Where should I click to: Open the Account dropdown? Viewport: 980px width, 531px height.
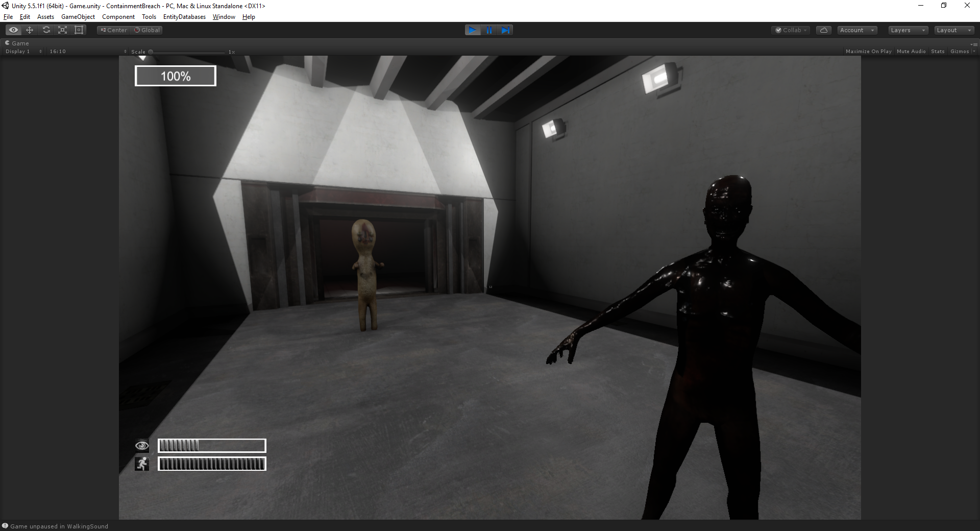[x=857, y=30]
